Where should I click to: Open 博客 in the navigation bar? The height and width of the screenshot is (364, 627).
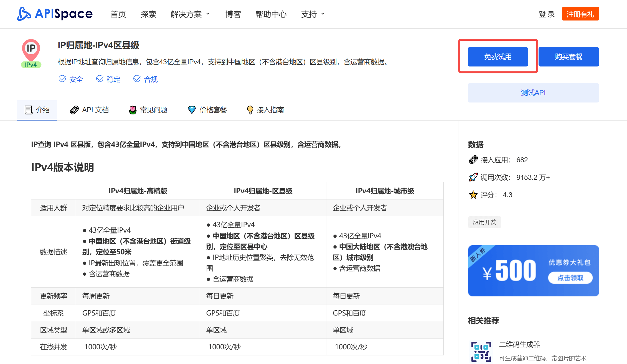click(233, 14)
